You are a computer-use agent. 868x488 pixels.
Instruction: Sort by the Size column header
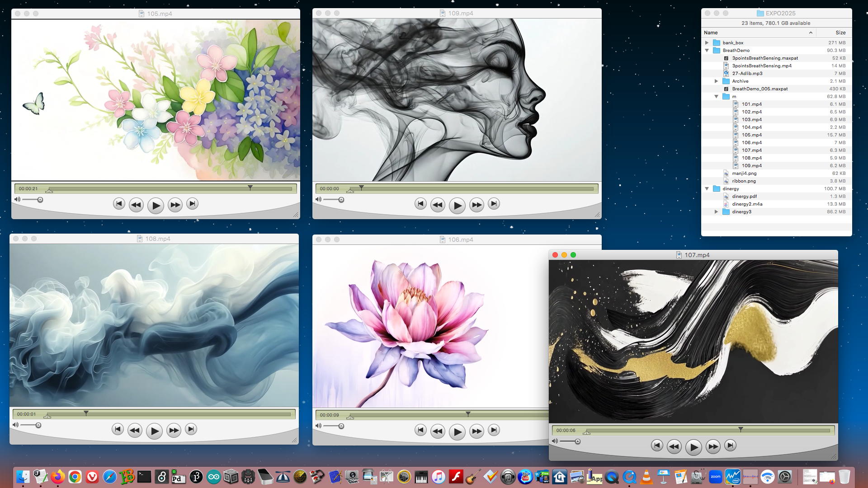(840, 33)
